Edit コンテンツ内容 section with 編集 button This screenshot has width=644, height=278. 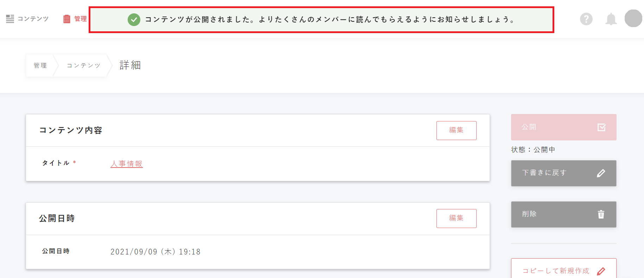coord(456,131)
